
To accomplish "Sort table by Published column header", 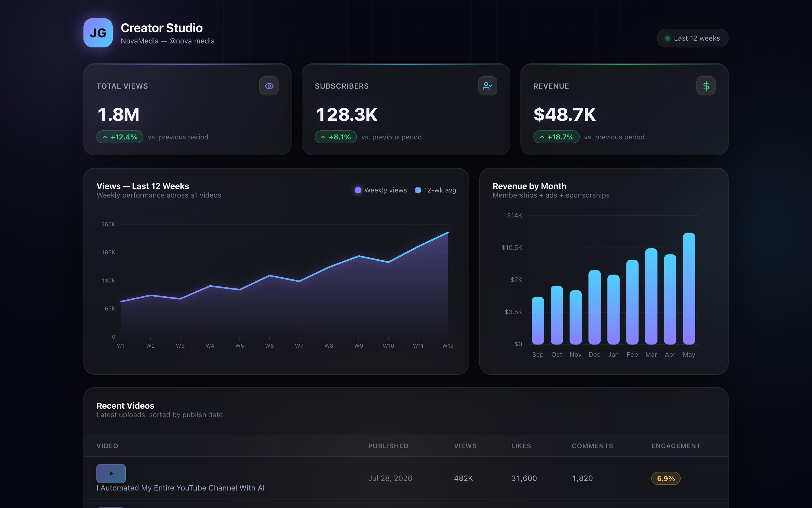I will (x=388, y=446).
